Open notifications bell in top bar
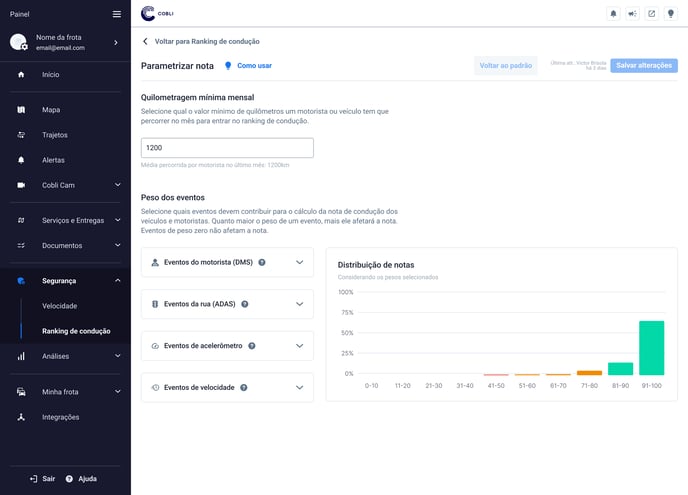The height and width of the screenshot is (495, 688). coord(613,14)
